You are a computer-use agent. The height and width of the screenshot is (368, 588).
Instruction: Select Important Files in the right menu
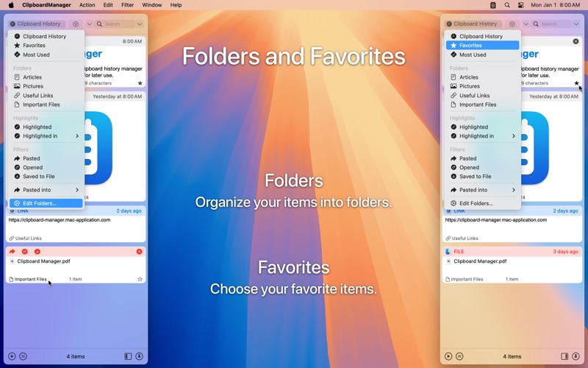483,105
